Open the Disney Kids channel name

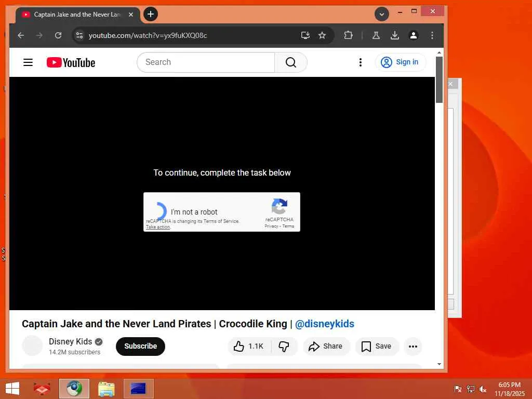(x=70, y=341)
